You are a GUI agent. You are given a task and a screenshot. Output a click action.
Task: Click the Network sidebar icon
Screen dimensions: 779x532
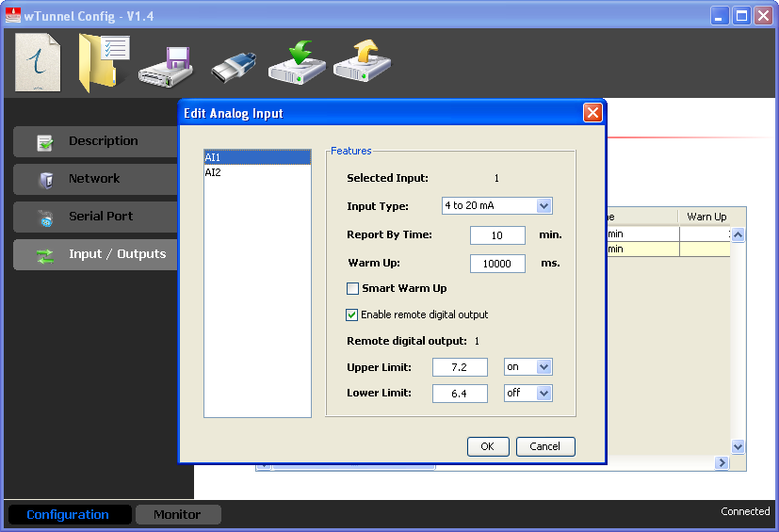pyautogui.click(x=45, y=179)
